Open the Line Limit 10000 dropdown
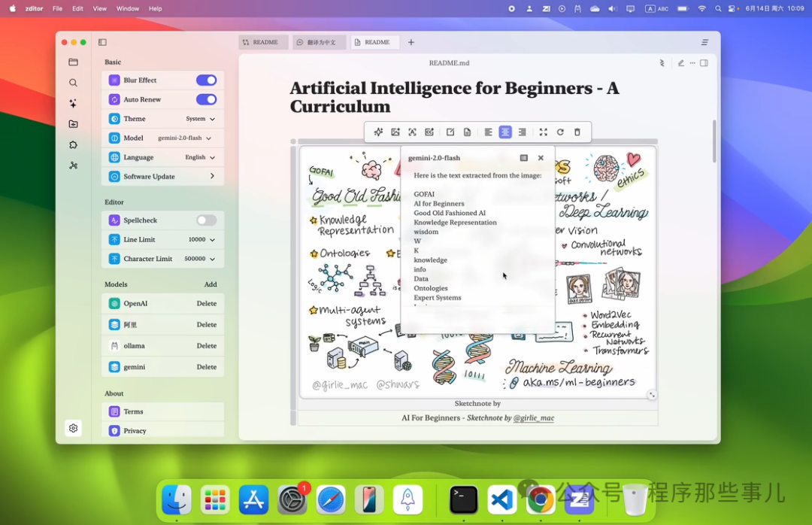 (201, 239)
